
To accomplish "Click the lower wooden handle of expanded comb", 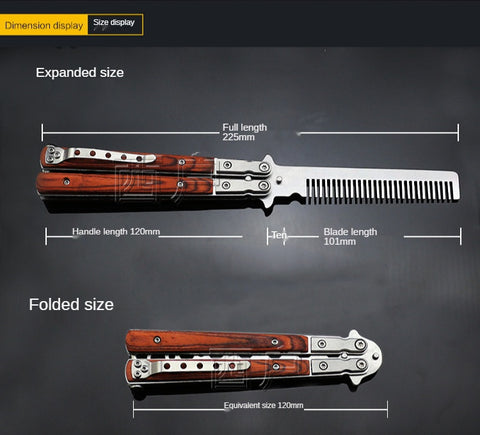I will point(125,184).
